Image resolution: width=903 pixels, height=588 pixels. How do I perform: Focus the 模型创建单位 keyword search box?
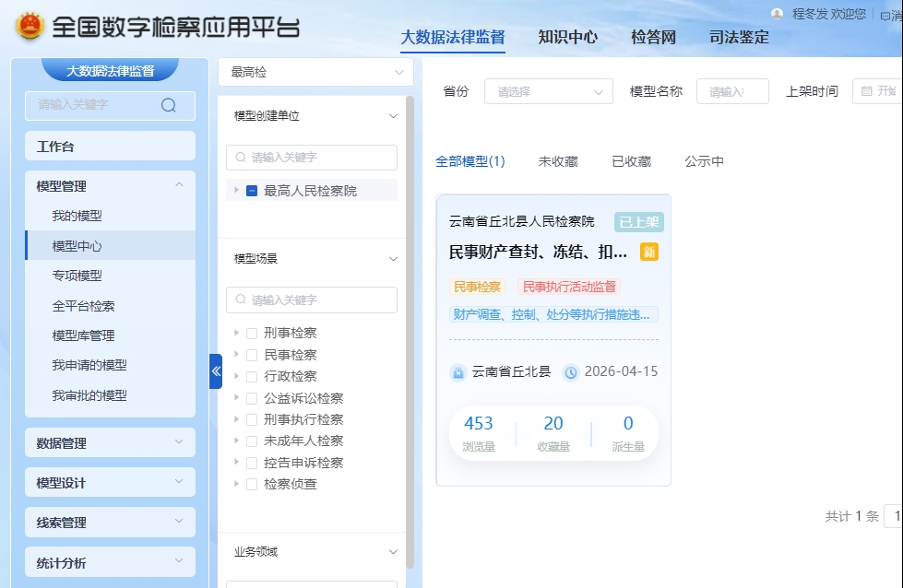click(x=312, y=157)
